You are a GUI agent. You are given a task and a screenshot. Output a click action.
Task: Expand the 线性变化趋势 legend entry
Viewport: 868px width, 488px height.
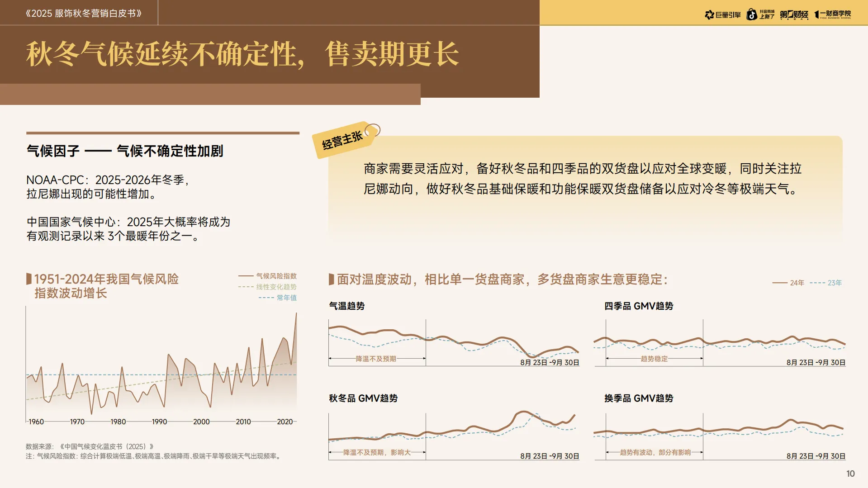click(276, 286)
